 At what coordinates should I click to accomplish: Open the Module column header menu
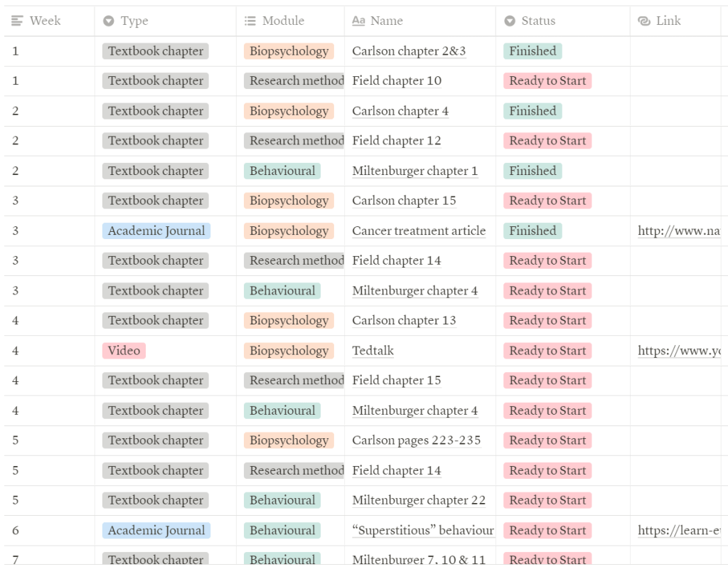283,21
